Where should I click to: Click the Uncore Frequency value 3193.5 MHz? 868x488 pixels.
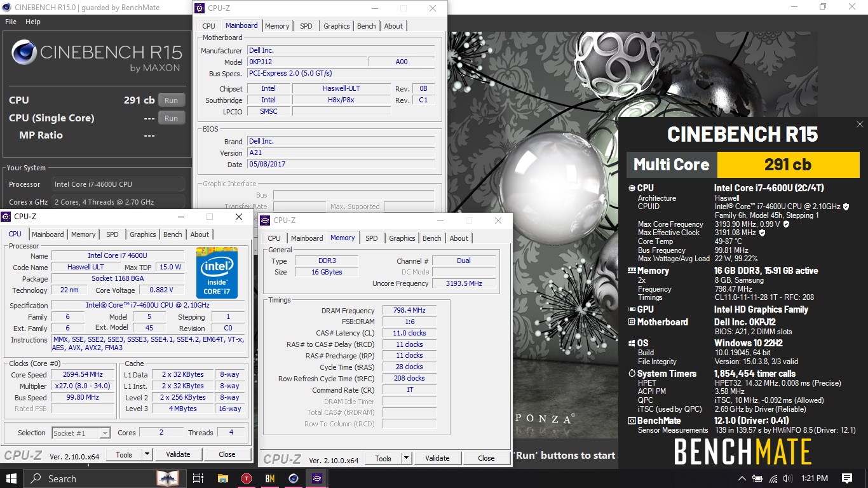(x=463, y=283)
